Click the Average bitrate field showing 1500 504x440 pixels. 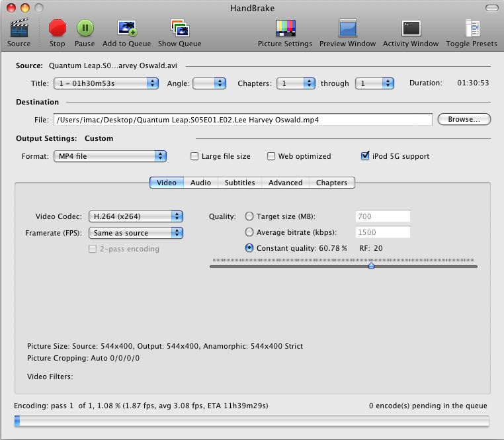point(383,232)
